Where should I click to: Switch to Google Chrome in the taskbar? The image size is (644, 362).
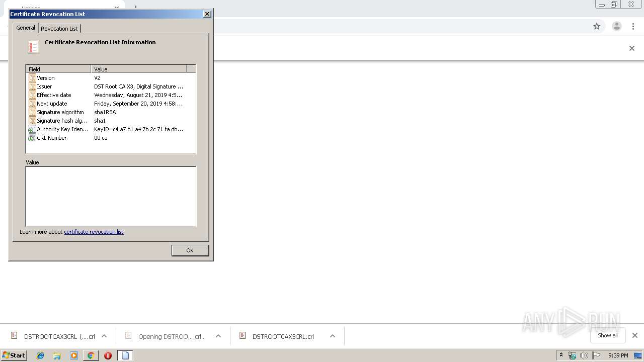tap(91, 355)
